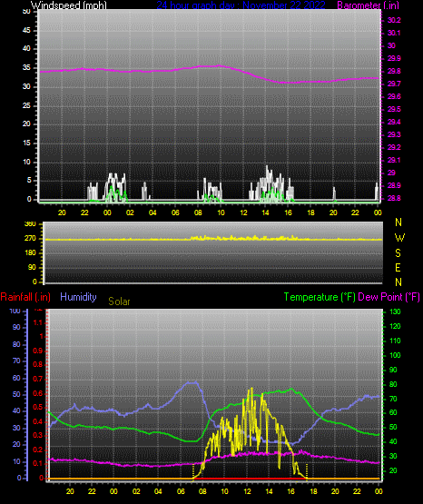423x504 pixels.
Task: Click the "Solar" legend label
Action: (119, 301)
